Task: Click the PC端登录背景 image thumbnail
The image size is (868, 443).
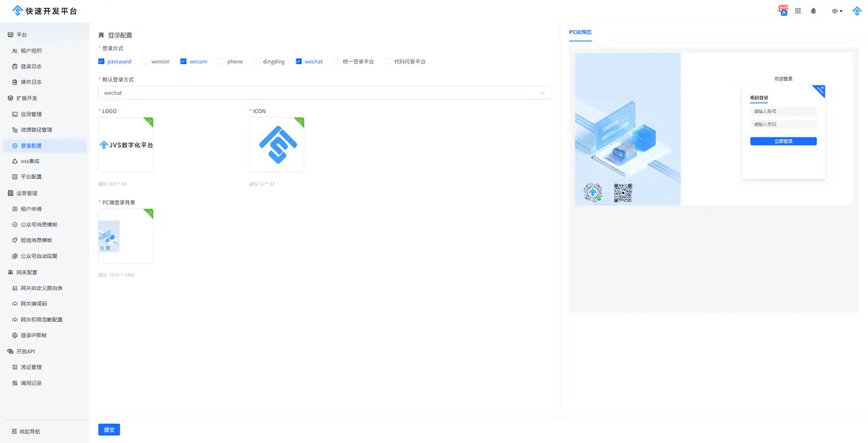Action: pos(126,237)
